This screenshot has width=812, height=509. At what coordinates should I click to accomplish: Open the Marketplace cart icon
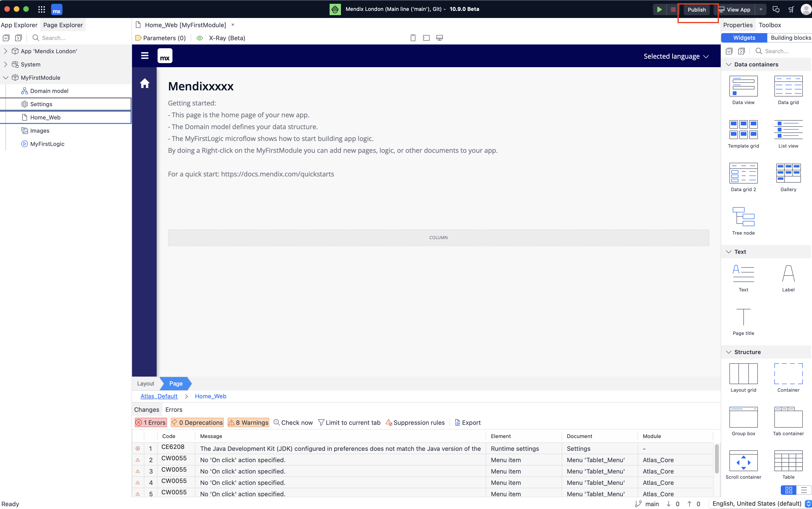[791, 9]
